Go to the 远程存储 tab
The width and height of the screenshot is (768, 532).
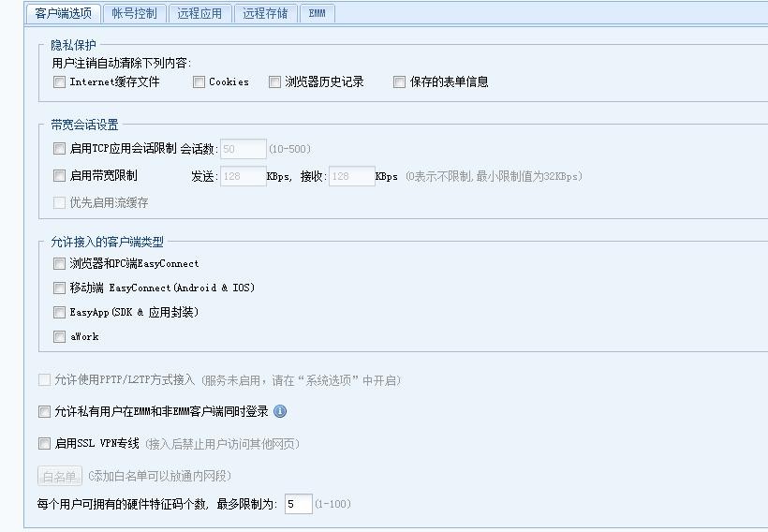[265, 13]
